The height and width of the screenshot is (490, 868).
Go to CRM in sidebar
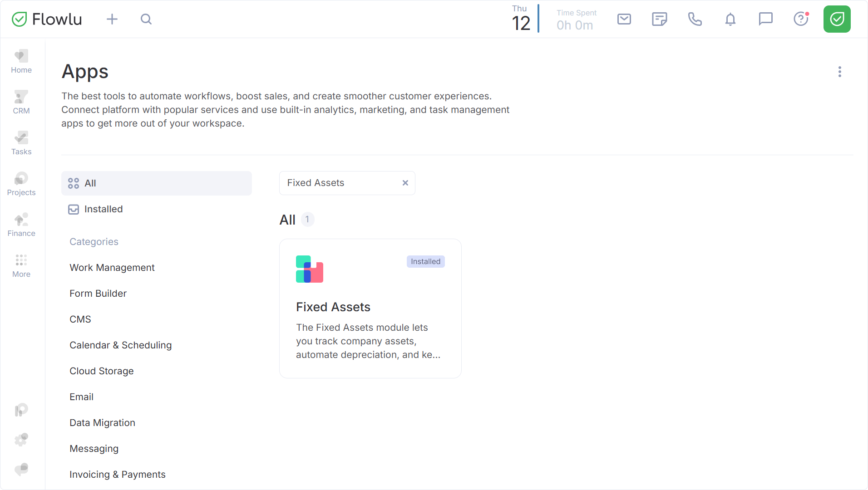click(x=21, y=102)
